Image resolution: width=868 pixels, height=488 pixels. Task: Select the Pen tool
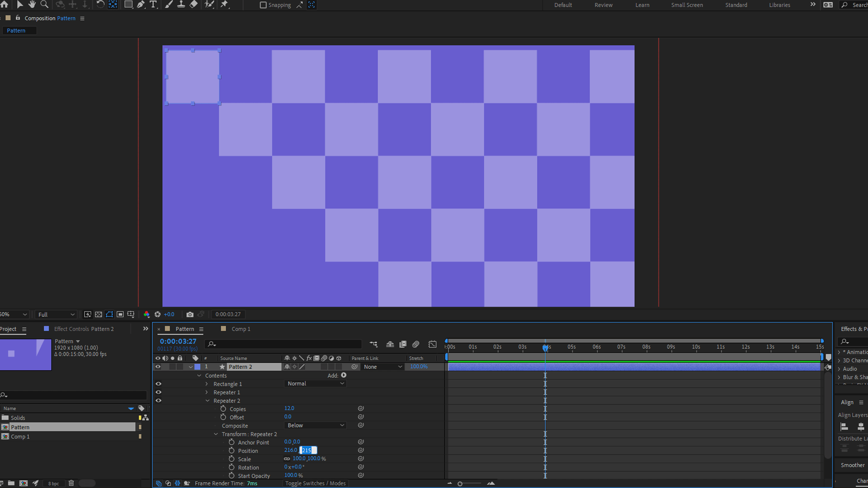click(141, 5)
